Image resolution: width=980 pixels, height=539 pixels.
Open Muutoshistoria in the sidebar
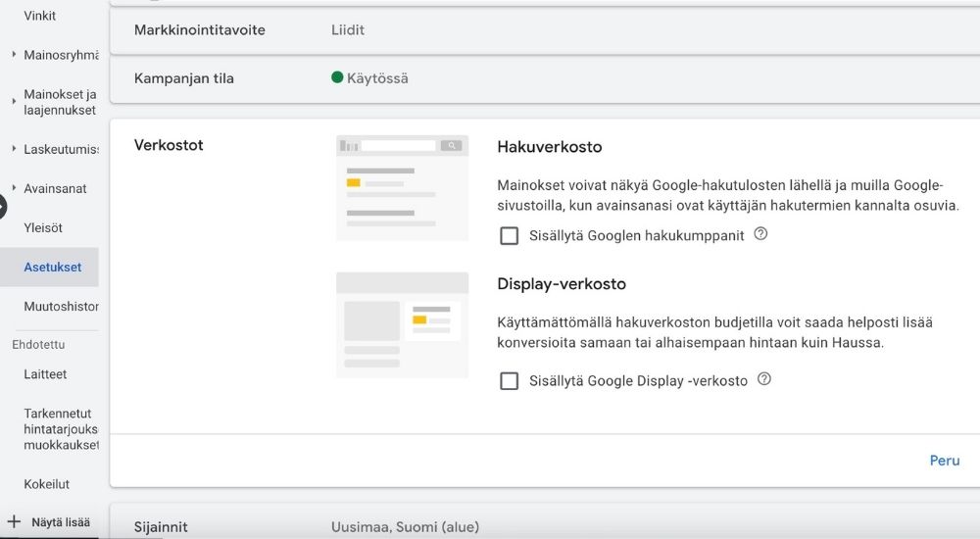61,307
